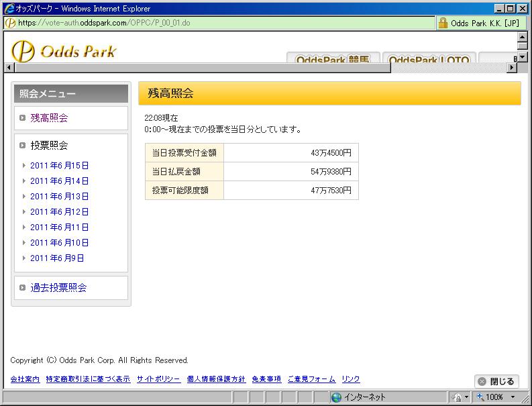The height and width of the screenshot is (406, 532).
Task: Click the globe Internet zone icon
Action: [336, 397]
